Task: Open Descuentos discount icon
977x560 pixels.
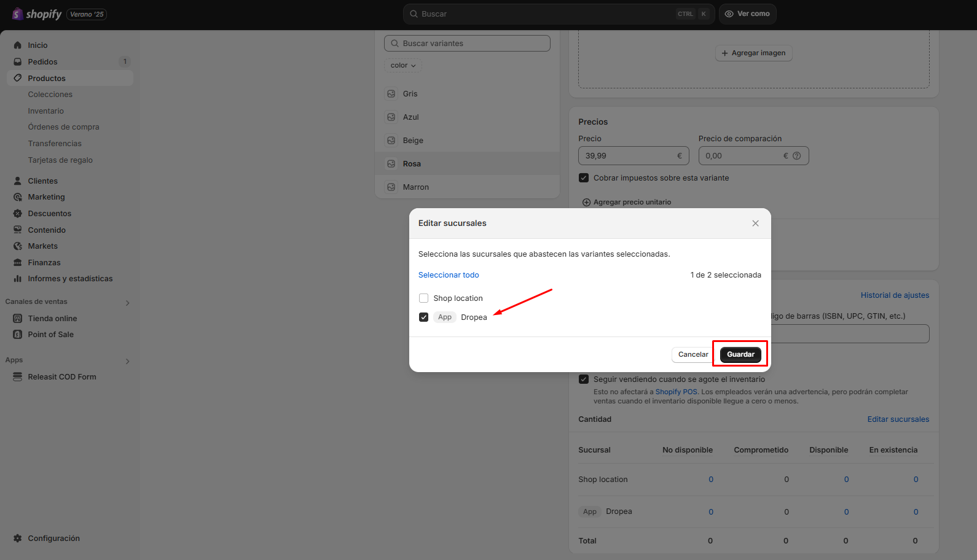Action: pos(18,214)
